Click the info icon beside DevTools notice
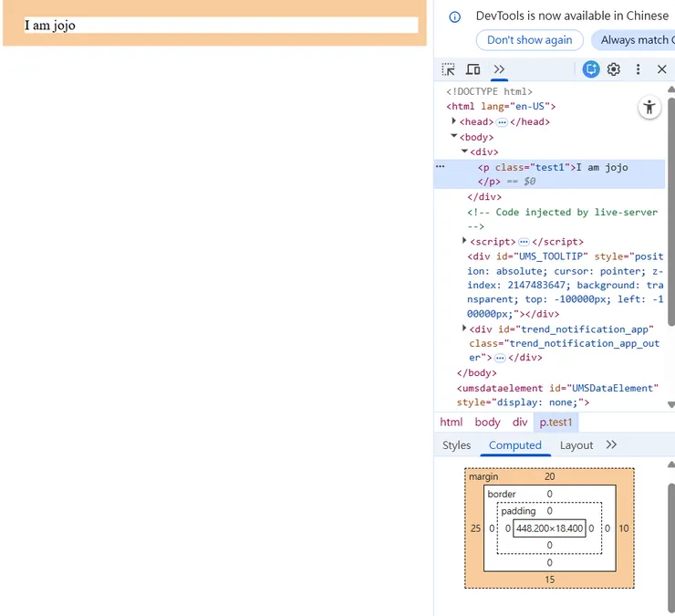The width and height of the screenshot is (675, 616). click(455, 16)
